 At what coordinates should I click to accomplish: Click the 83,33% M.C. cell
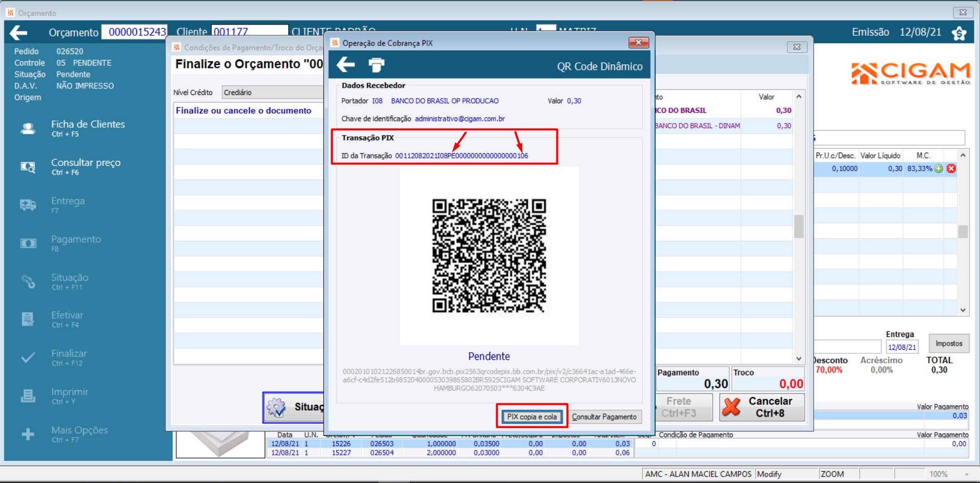(x=919, y=168)
